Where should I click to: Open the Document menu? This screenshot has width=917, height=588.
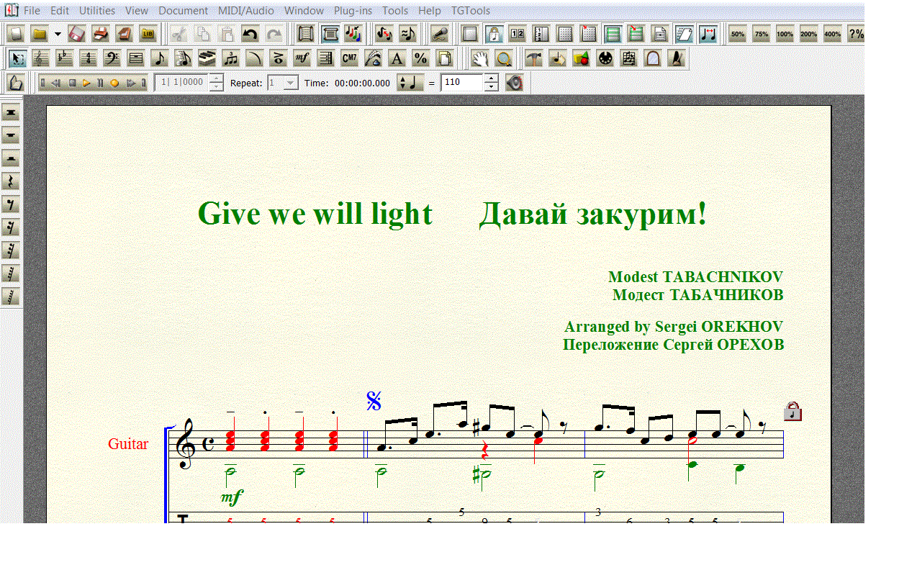[x=184, y=11]
